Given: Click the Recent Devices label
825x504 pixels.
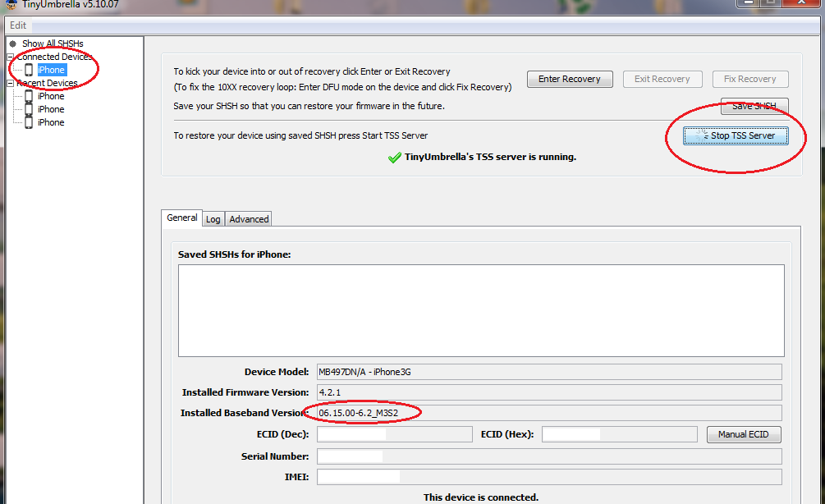Looking at the screenshot, I should click(48, 83).
